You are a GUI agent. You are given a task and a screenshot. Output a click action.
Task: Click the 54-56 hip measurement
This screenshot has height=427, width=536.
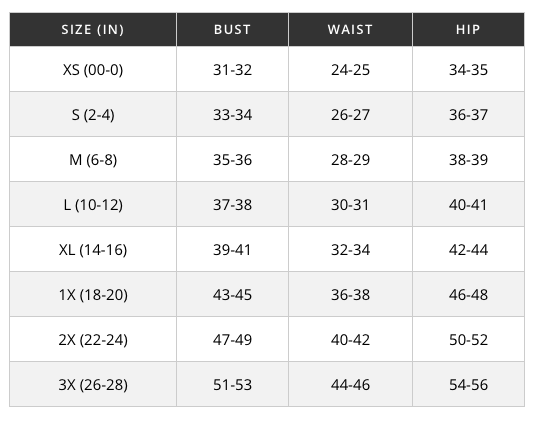pyautogui.click(x=468, y=385)
